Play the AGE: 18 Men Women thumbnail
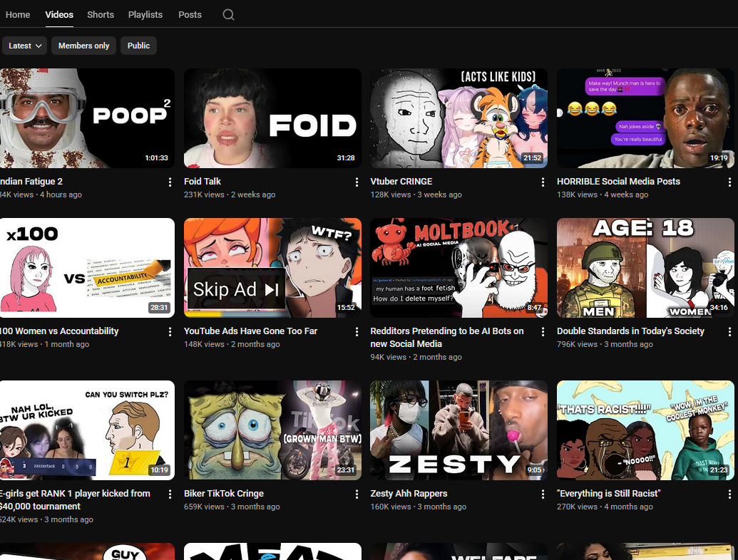Screen dimensions: 738x560 tap(645, 268)
